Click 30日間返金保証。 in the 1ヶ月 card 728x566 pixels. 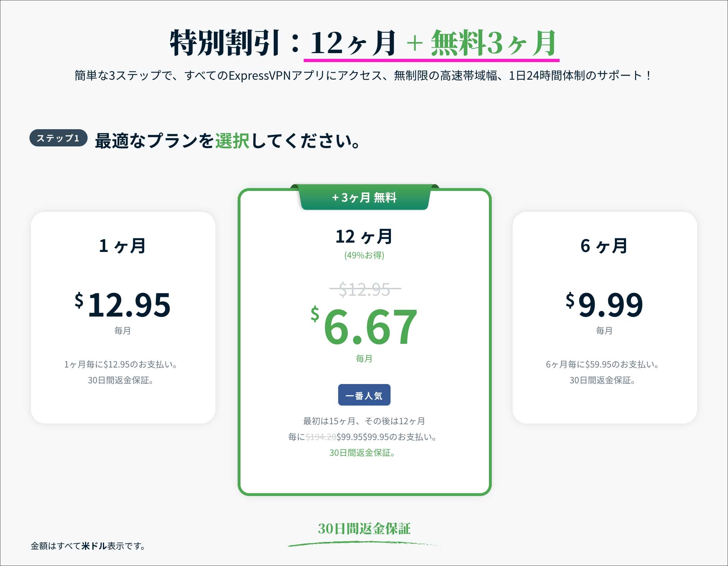click(121, 380)
